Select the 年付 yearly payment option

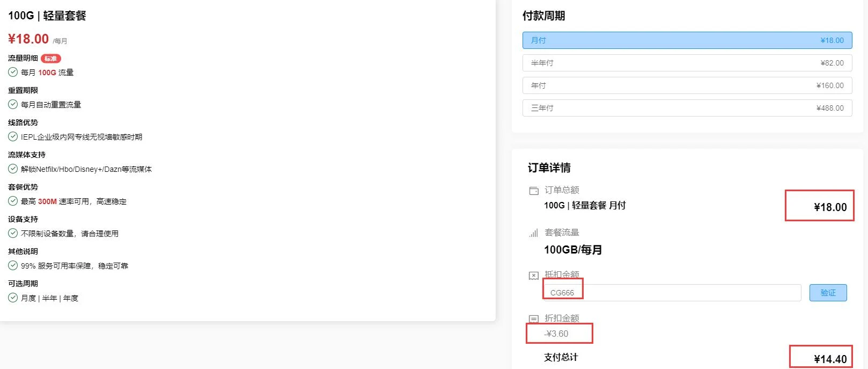coord(687,85)
